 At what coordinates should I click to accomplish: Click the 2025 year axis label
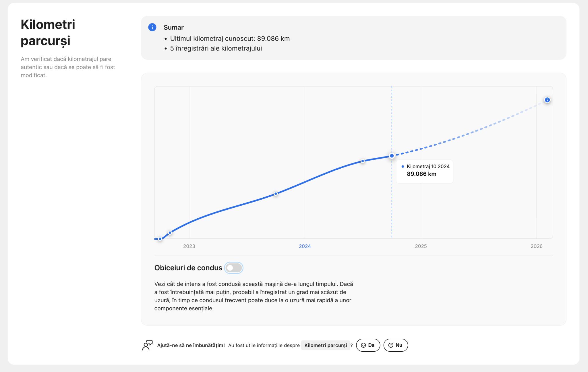tap(421, 246)
